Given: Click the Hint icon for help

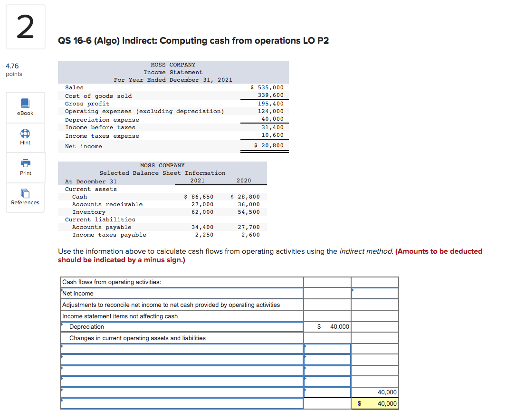Looking at the screenshot, I should 25,138.
